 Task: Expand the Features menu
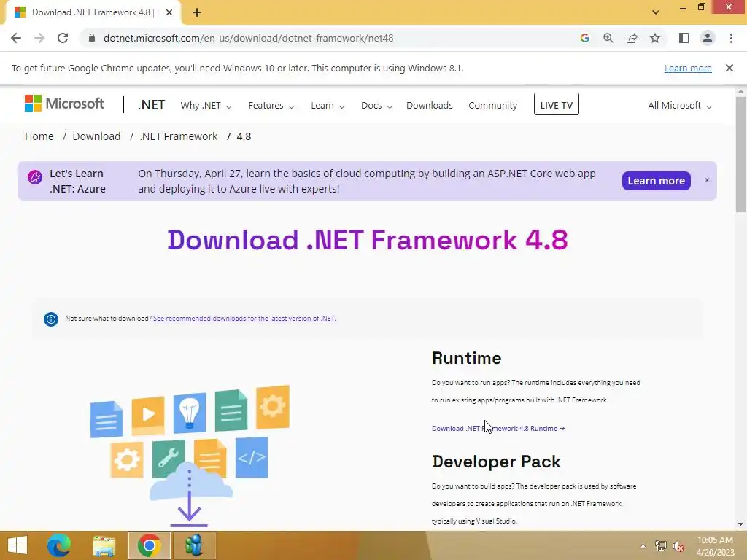pos(271,105)
